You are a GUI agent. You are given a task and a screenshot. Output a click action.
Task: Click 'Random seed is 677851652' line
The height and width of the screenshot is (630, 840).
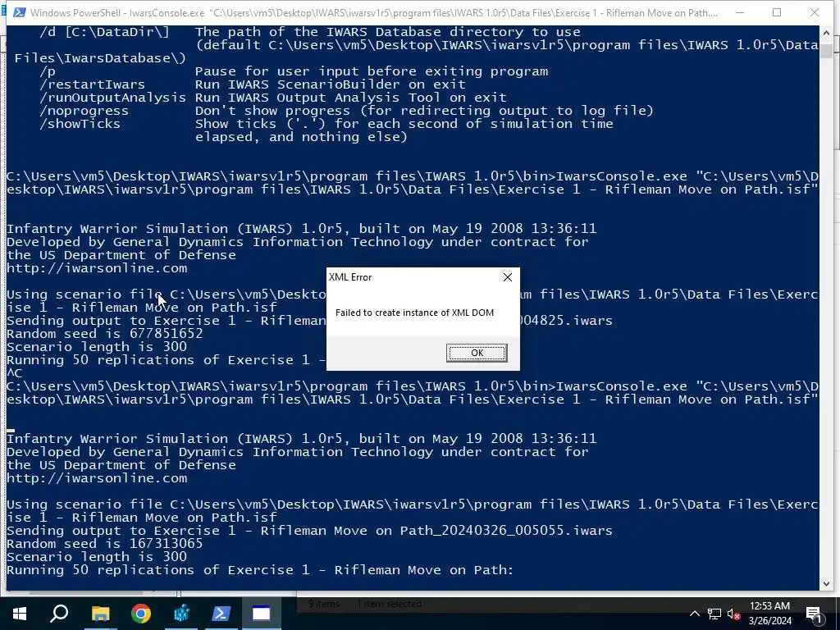point(105,334)
